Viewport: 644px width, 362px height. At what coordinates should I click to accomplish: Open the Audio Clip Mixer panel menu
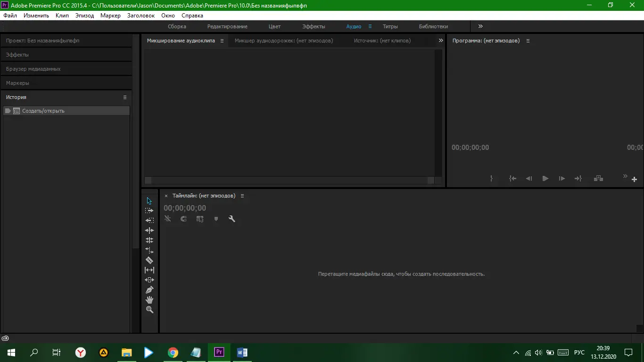222,41
